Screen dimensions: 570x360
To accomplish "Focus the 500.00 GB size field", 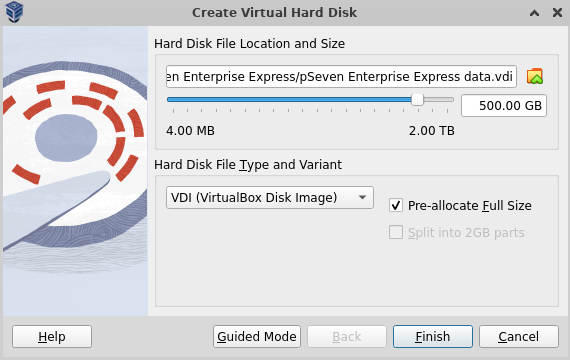I will [x=504, y=105].
